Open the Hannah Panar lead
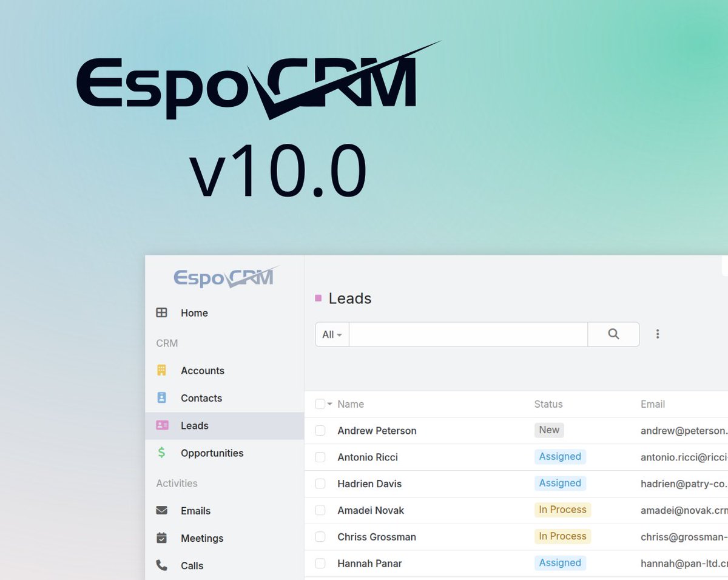Screen dimensions: 728x580 369,564
